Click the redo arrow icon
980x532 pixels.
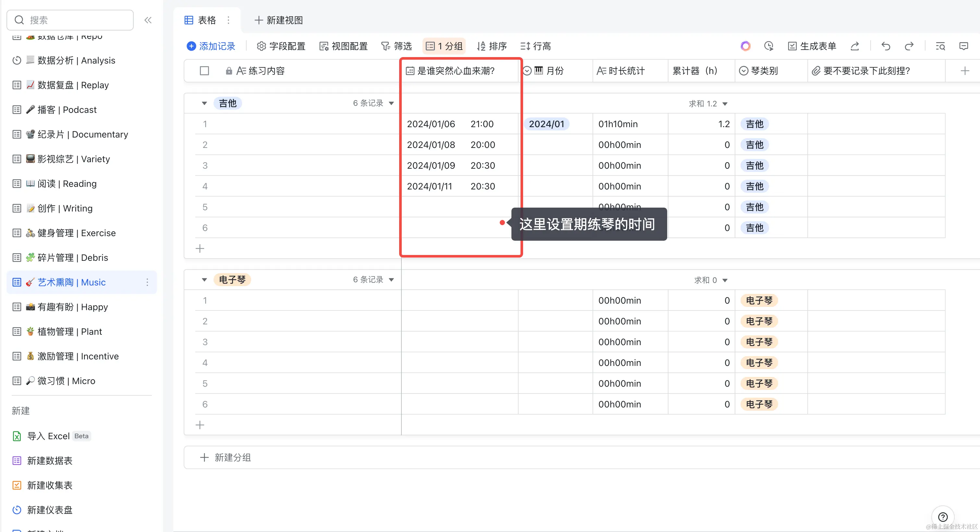click(909, 46)
